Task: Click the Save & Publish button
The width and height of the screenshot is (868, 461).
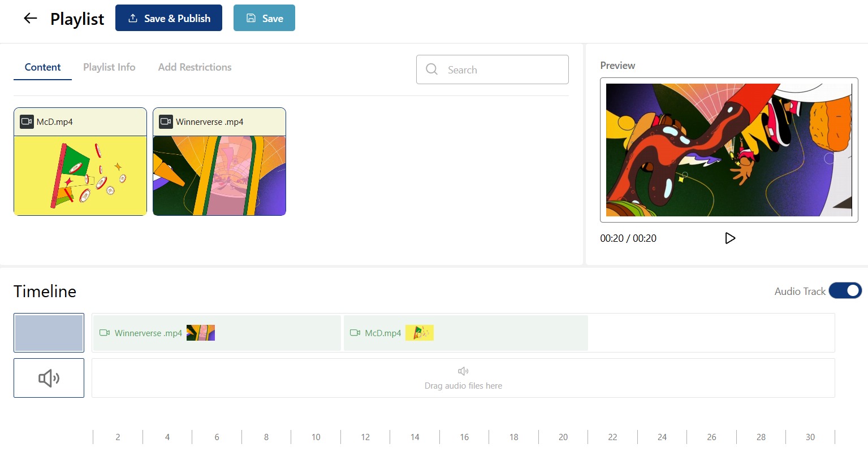Action: pyautogui.click(x=169, y=18)
